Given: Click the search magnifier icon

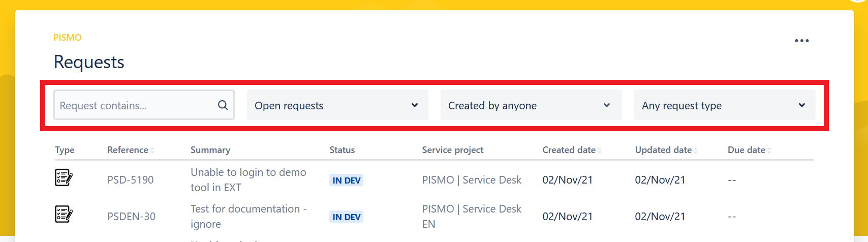Looking at the screenshot, I should (223, 105).
